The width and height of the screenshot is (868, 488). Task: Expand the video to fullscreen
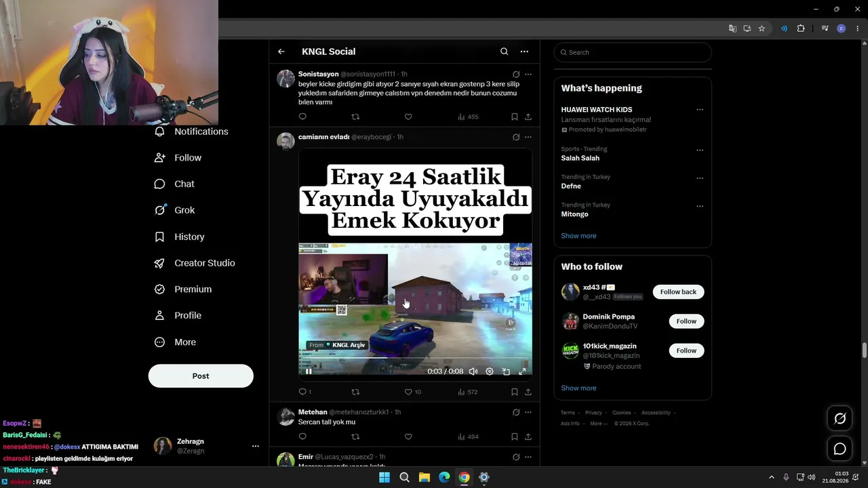[522, 371]
